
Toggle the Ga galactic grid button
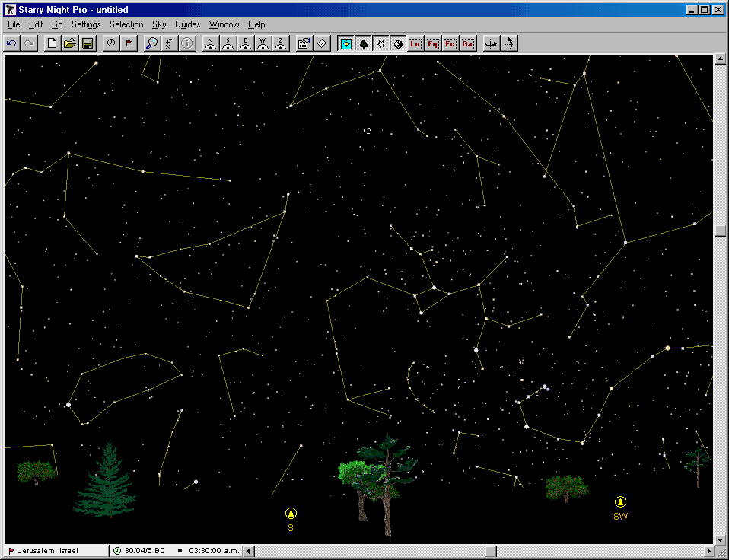pos(468,43)
